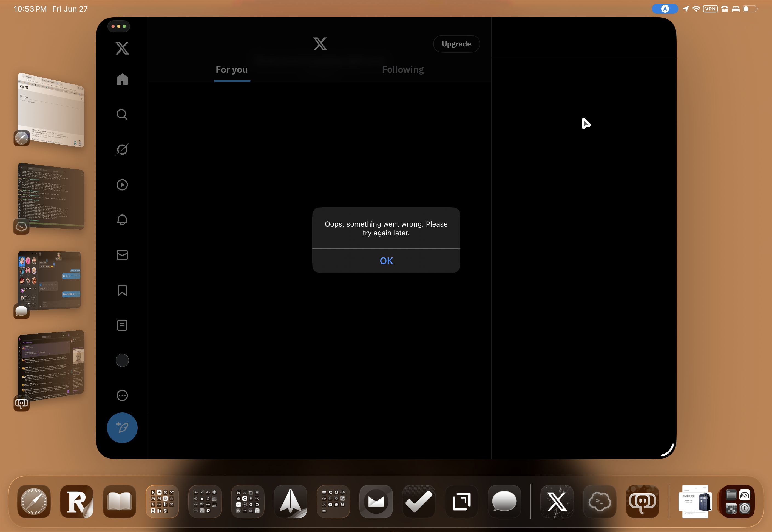Open Notifications bell in the sidebar
The image size is (772, 532).
click(122, 220)
